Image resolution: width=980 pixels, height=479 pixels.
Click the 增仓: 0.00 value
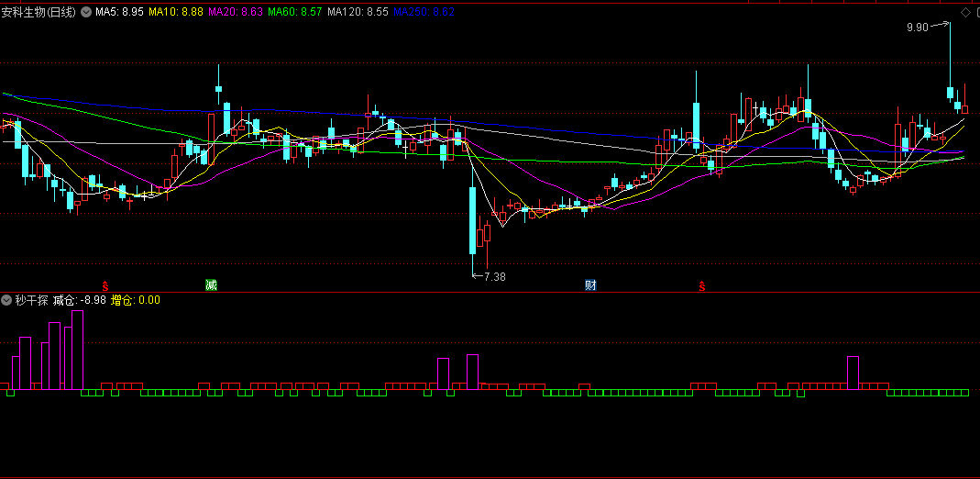136,300
